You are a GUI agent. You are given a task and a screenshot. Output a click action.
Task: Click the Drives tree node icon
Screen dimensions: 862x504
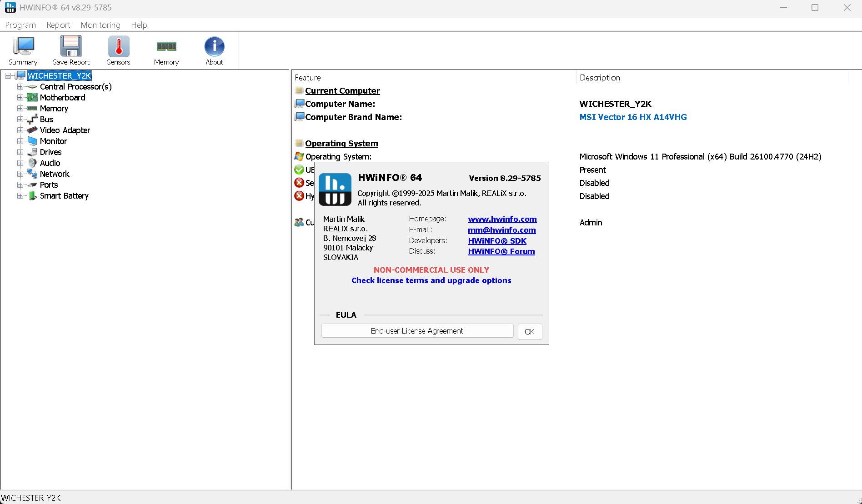pos(32,152)
